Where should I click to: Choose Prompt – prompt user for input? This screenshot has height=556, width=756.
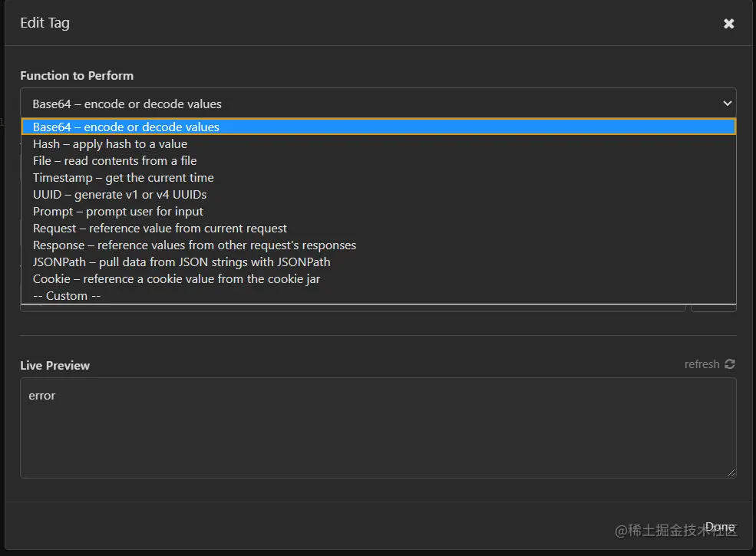[117, 212]
